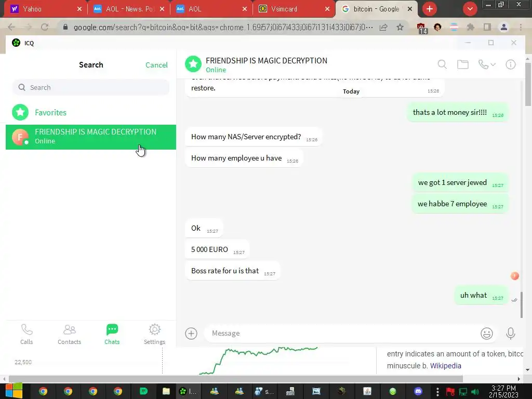Select the FRIENDSHIP IS MAGIC DECRYPTION chat
Viewport: 532px width, 399px height.
[x=91, y=137]
